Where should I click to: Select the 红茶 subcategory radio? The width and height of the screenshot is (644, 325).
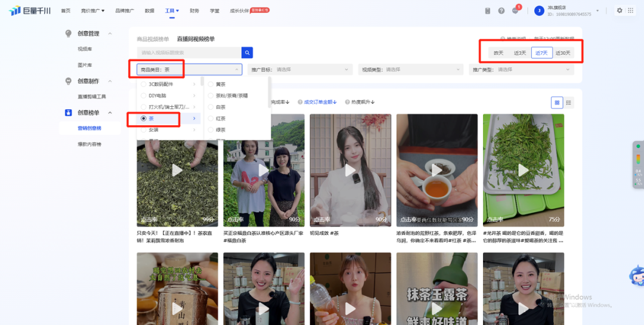[210, 118]
